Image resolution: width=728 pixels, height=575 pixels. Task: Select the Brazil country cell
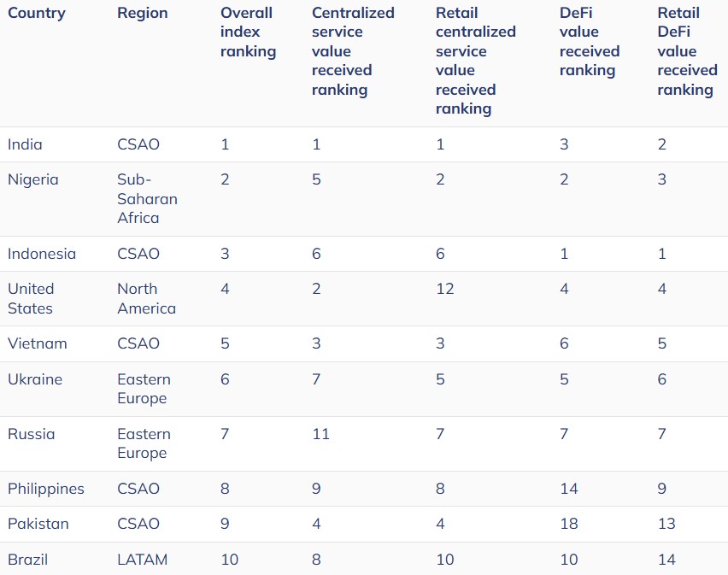[x=27, y=560]
